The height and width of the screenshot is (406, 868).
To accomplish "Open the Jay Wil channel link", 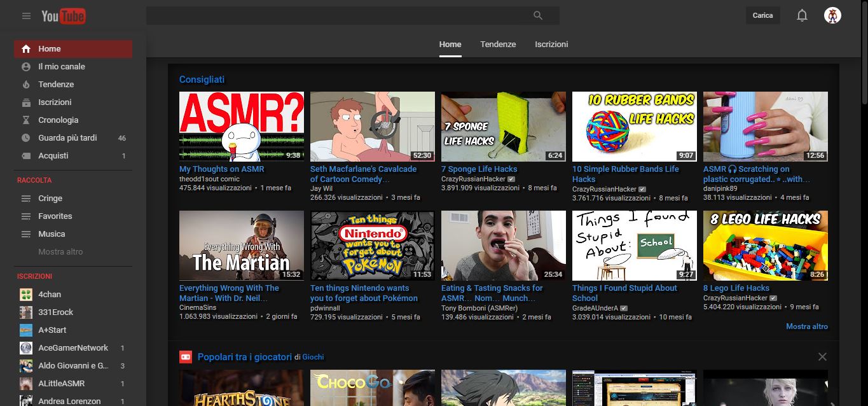I will coord(321,189).
